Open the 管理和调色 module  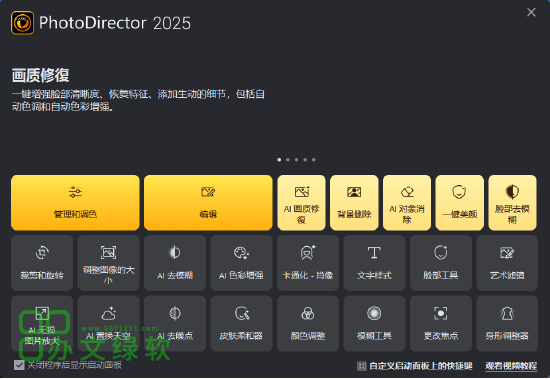pyautogui.click(x=75, y=203)
